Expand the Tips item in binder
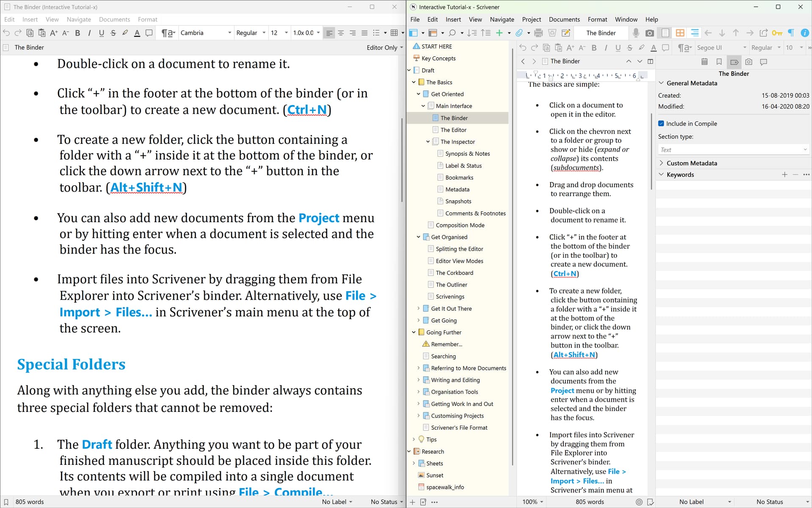812x508 pixels. pos(414,439)
